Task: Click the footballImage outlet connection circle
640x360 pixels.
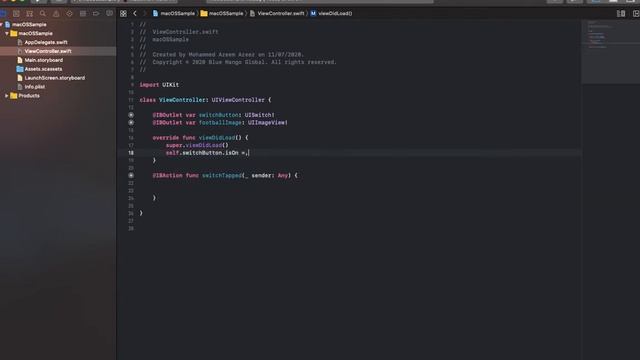Action: tap(131, 122)
